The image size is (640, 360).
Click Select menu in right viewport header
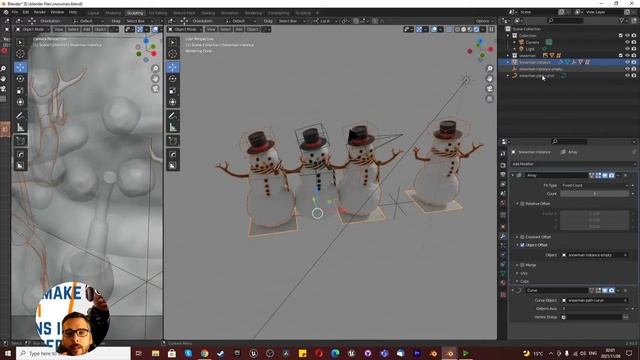(225, 29)
